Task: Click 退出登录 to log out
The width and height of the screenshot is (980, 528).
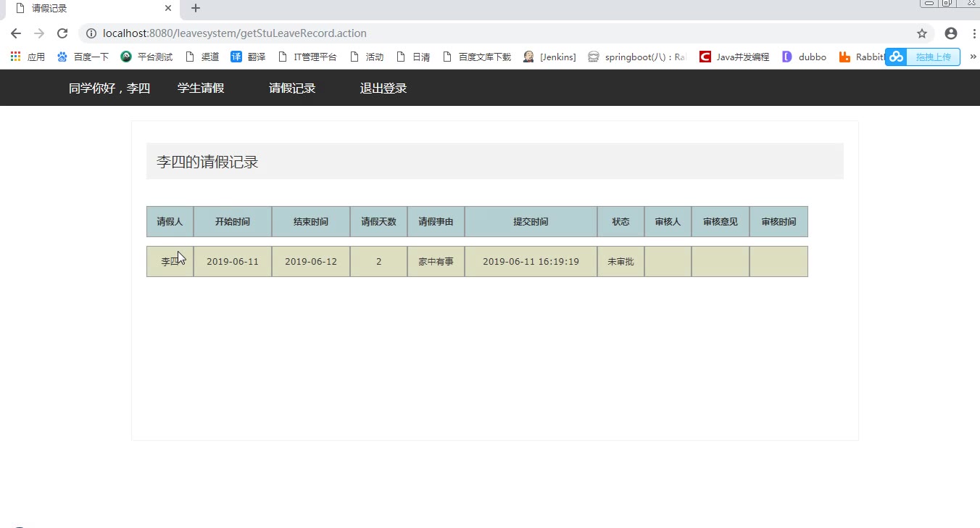Action: [x=383, y=88]
